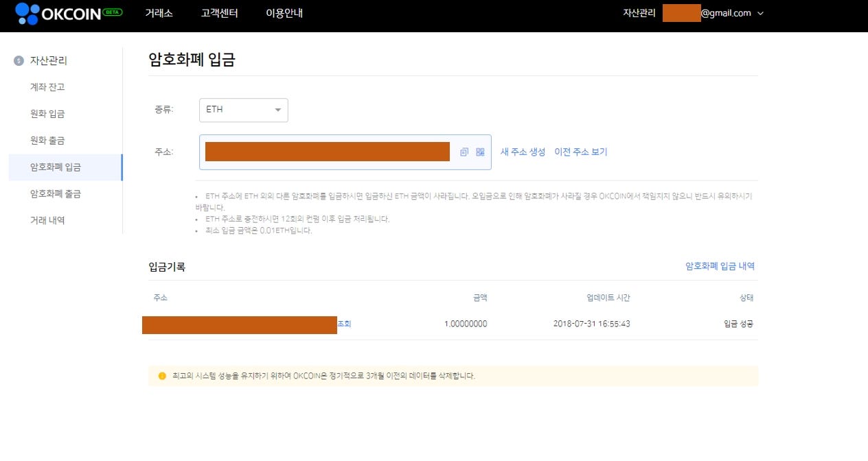Click the yellow notice icon in the warning banner
Screen dimensions: 868x461
coord(162,376)
